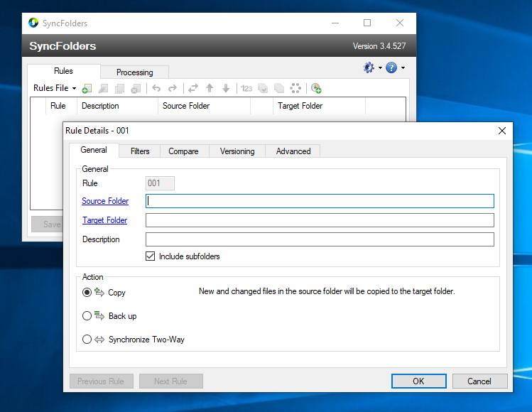Click the select all rules checkmark icon

tap(263, 89)
